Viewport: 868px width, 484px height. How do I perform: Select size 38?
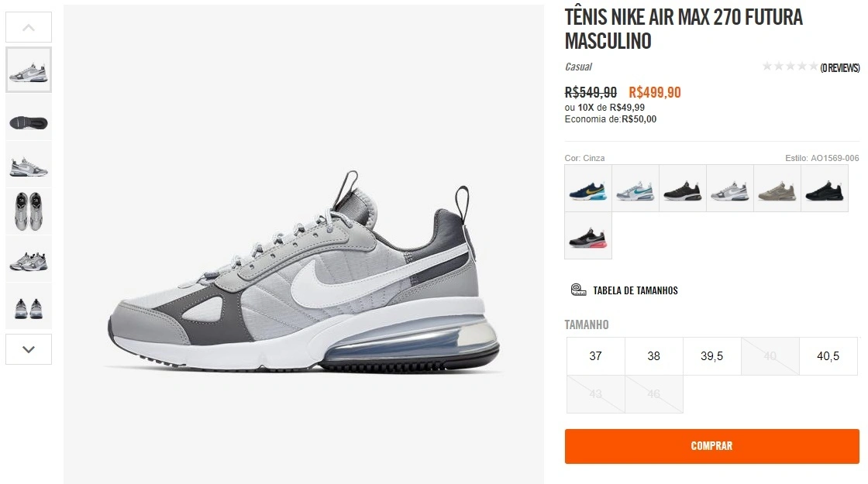tap(654, 356)
